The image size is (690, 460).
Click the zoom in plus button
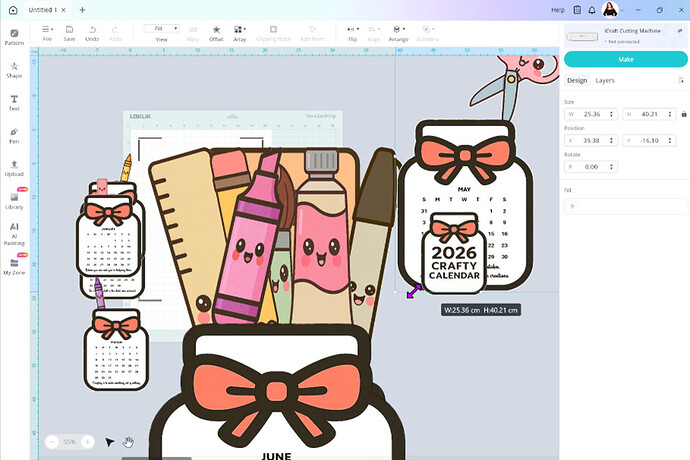tap(87, 441)
